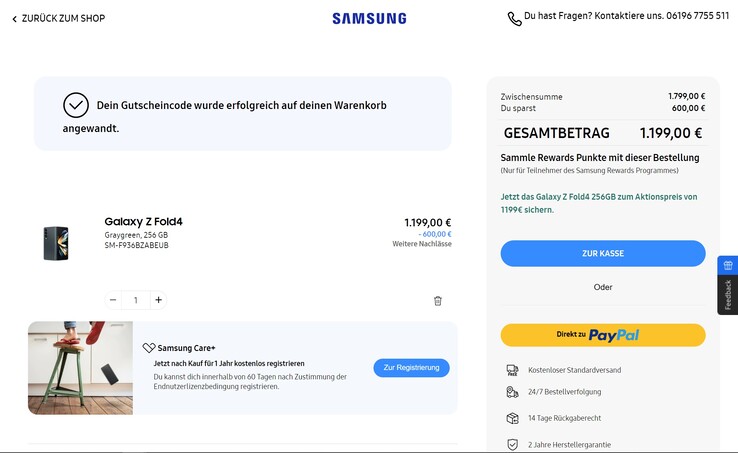Decrease quantity with the minus button
Image resolution: width=738 pixels, height=453 pixels.
[x=113, y=300]
